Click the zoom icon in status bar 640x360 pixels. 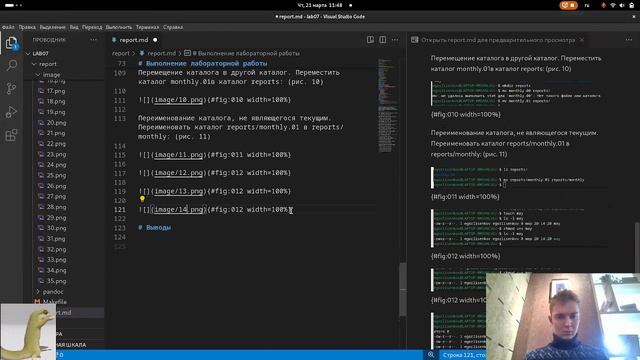tap(431, 355)
